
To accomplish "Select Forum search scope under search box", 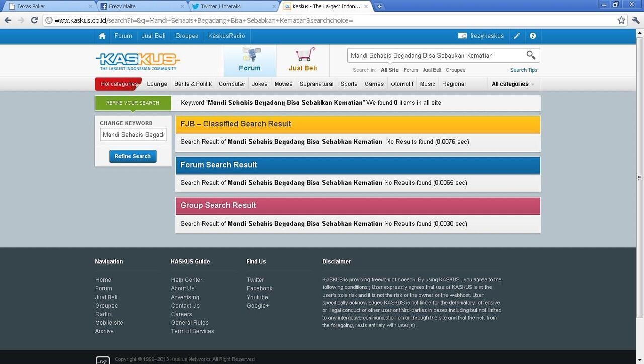I will point(411,70).
